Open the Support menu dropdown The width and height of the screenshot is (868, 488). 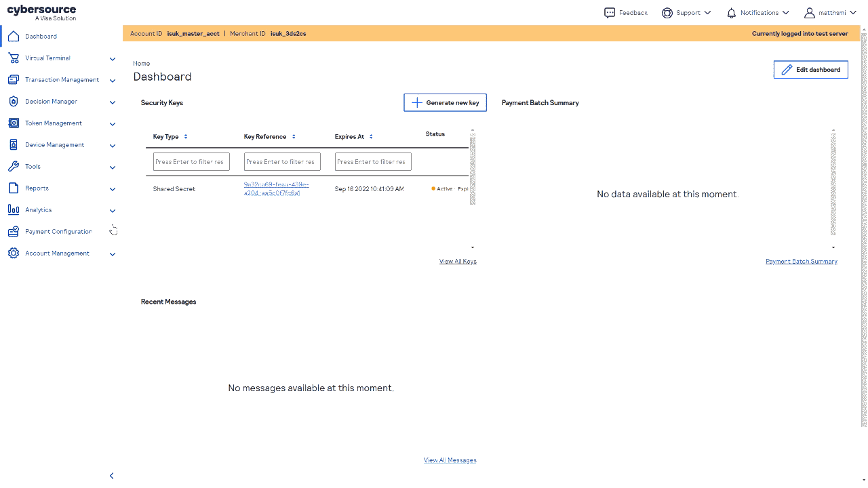686,13
